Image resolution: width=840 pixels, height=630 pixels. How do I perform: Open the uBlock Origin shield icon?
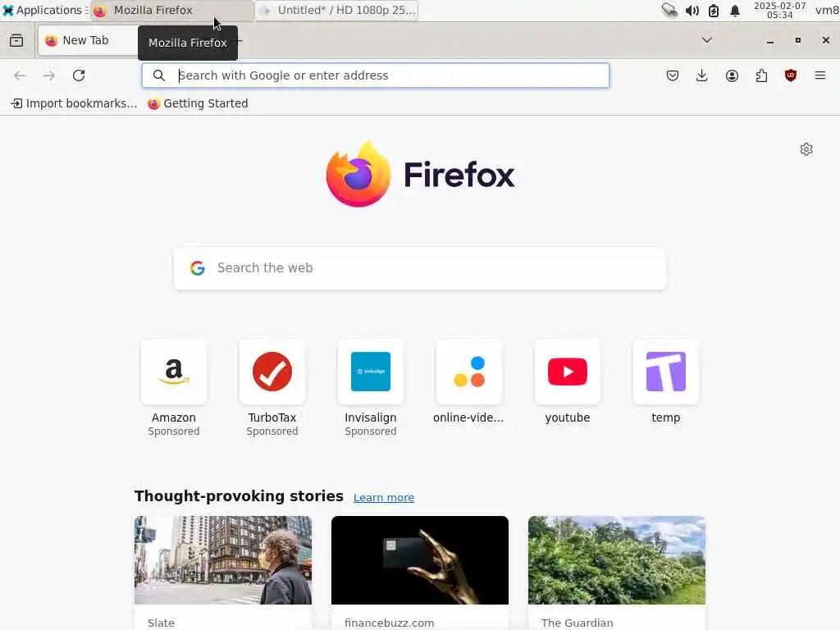pyautogui.click(x=791, y=75)
